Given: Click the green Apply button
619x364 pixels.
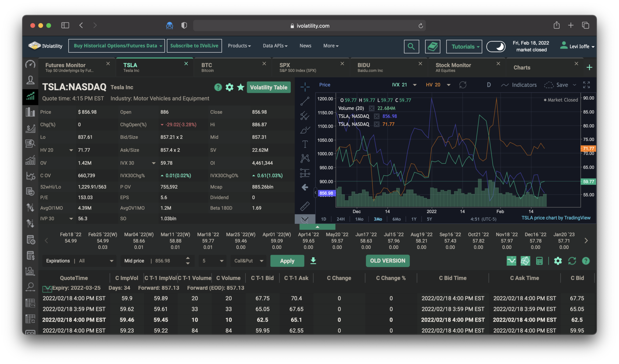Looking at the screenshot, I should pos(287,261).
